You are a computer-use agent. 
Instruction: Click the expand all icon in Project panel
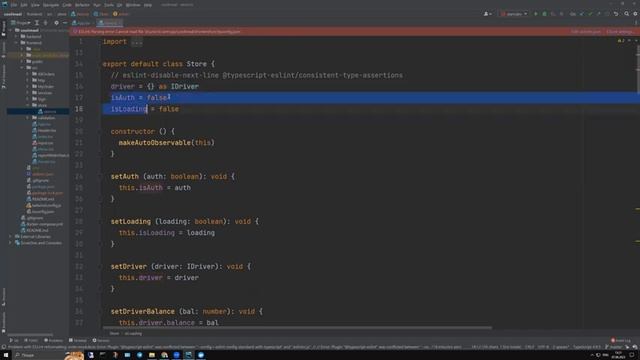point(37,23)
